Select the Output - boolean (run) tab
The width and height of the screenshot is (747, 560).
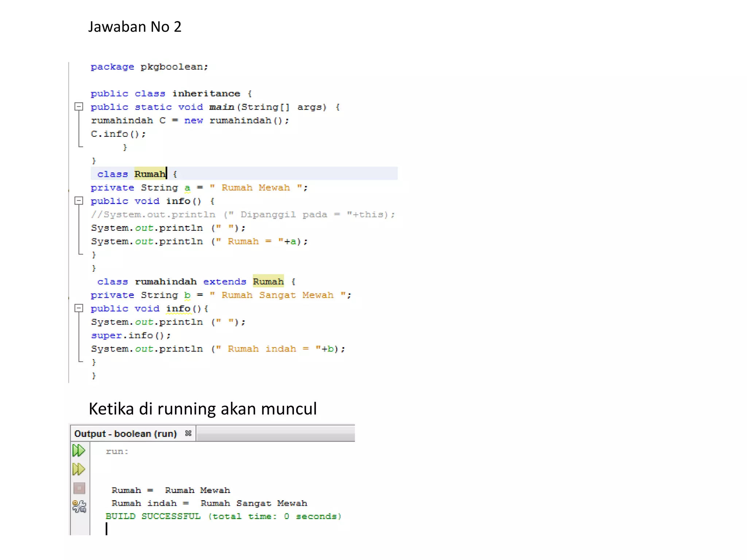coord(125,433)
